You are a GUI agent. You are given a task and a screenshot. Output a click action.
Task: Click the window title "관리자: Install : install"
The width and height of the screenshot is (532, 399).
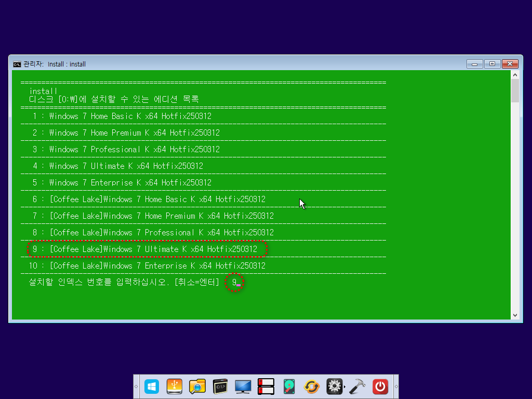54,64
